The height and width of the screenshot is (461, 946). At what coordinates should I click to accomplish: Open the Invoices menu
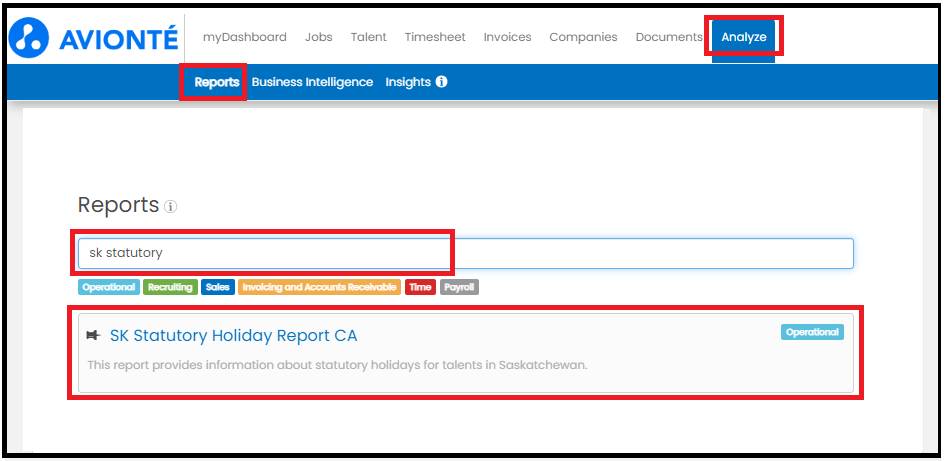[507, 37]
